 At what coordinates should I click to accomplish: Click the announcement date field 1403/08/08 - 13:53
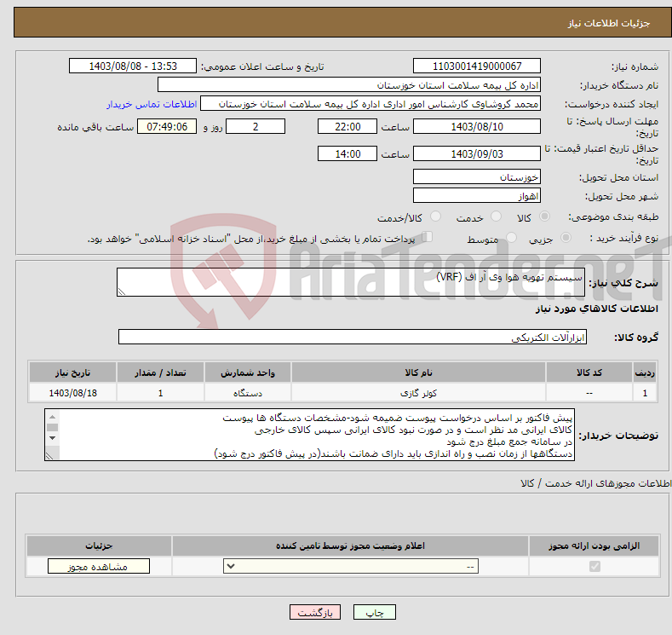[132, 66]
